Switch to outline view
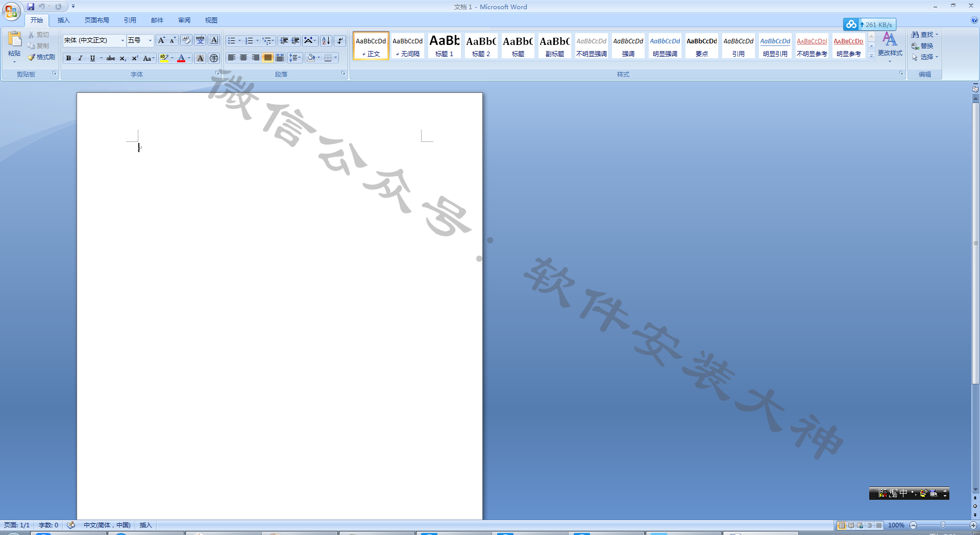 click(x=869, y=525)
